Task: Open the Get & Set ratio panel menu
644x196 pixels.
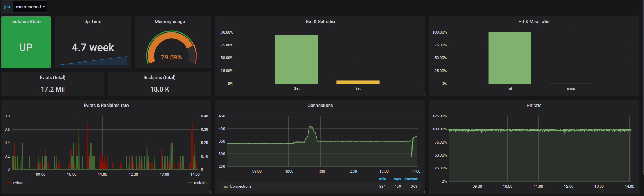Action: coord(320,22)
